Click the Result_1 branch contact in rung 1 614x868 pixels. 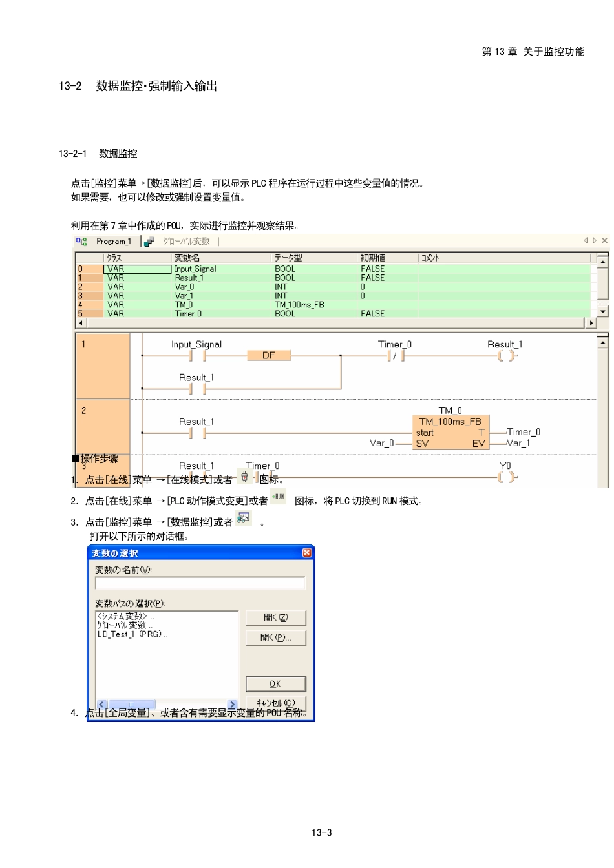[x=197, y=389]
